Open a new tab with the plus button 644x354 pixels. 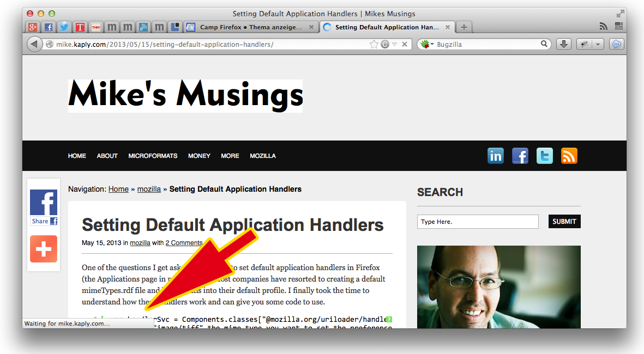coord(464,27)
